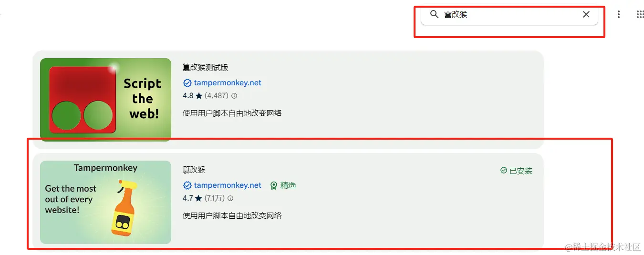Click the info icon next to the (7.1万) rating count

pyautogui.click(x=230, y=198)
